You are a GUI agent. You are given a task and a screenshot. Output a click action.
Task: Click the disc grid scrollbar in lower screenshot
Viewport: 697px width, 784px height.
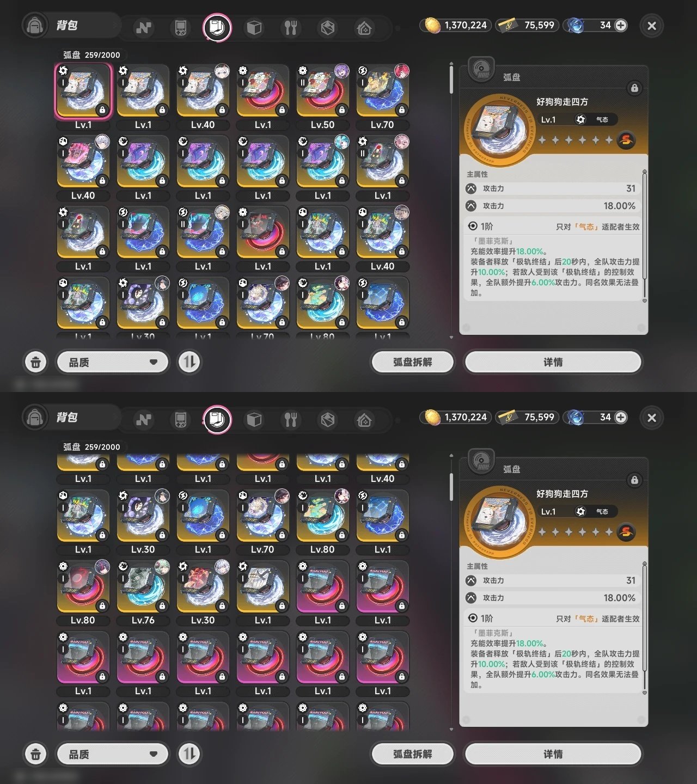point(451,487)
